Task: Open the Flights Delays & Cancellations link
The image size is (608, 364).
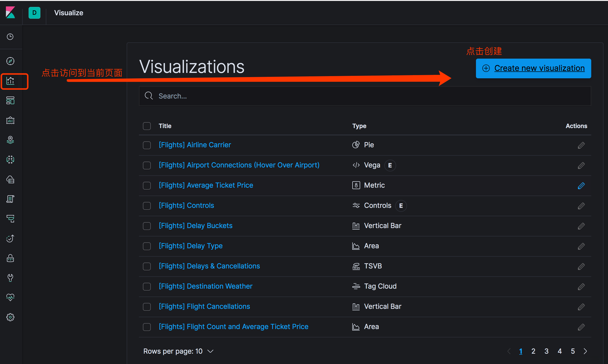Action: [x=209, y=266]
